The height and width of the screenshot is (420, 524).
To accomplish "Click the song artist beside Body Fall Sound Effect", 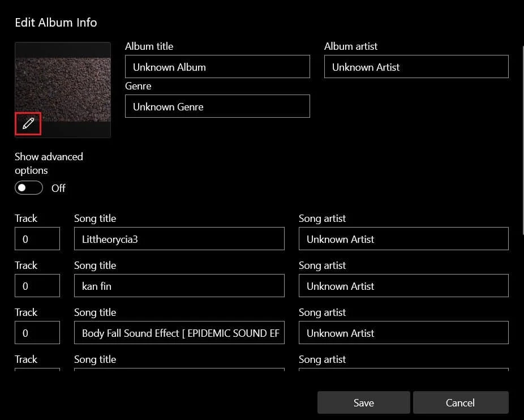I will (403, 333).
